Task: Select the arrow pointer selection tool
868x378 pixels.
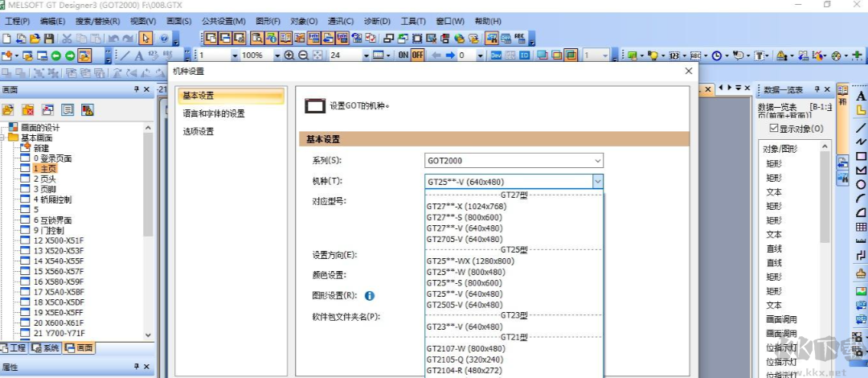Action: [x=146, y=39]
